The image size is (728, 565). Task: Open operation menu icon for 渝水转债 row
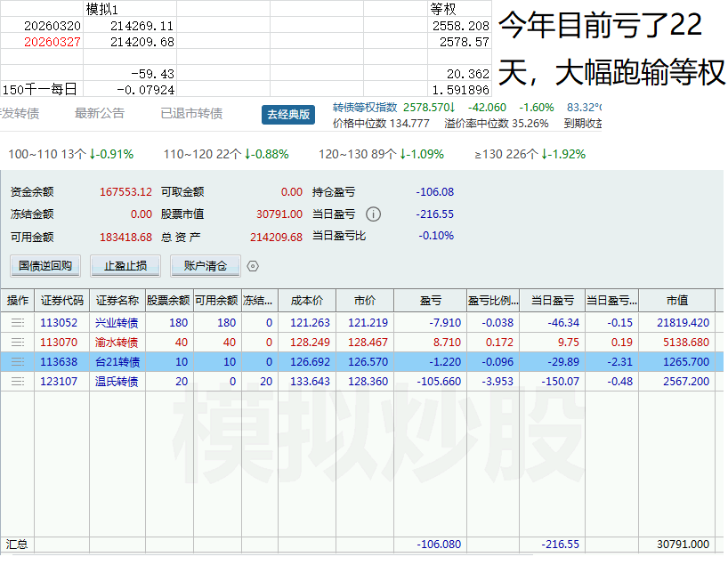coord(17,342)
